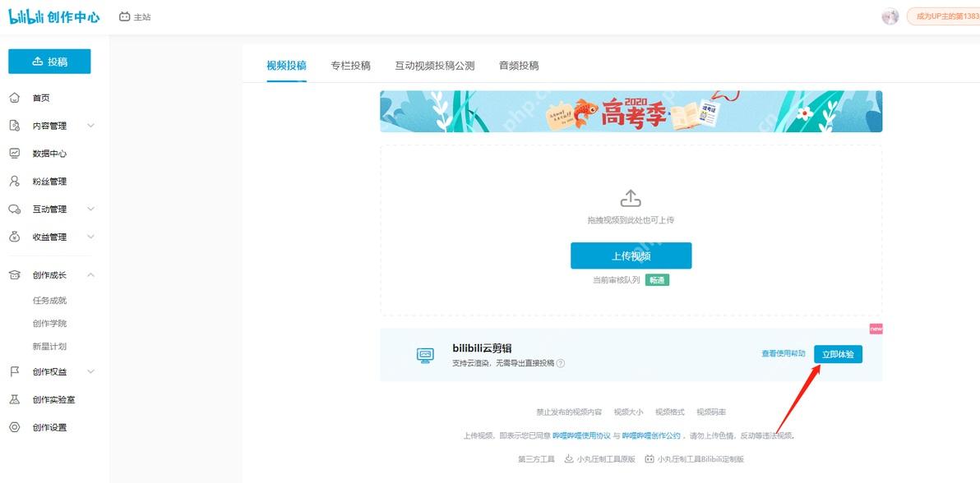The width and height of the screenshot is (980, 483).
Task: Click the green 畅通 queue status badge
Action: point(658,280)
